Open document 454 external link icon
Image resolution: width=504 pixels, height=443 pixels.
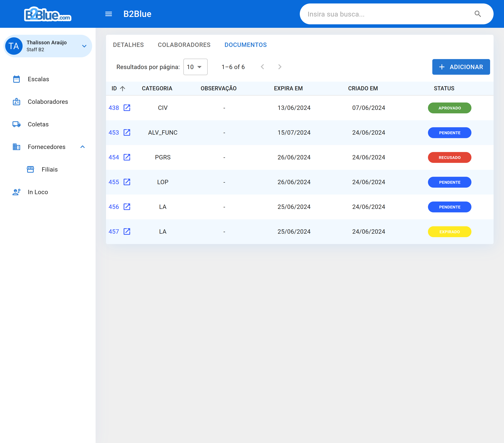click(x=127, y=157)
